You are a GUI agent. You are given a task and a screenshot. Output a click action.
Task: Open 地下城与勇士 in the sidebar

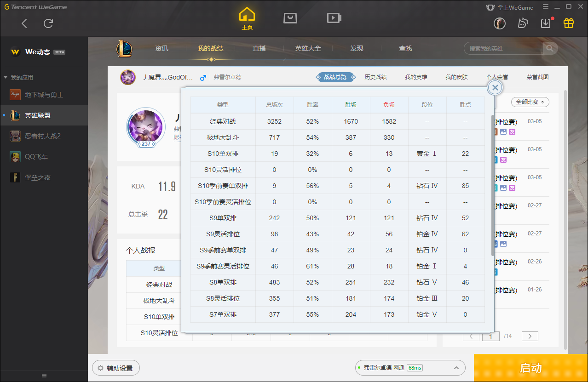(44, 95)
